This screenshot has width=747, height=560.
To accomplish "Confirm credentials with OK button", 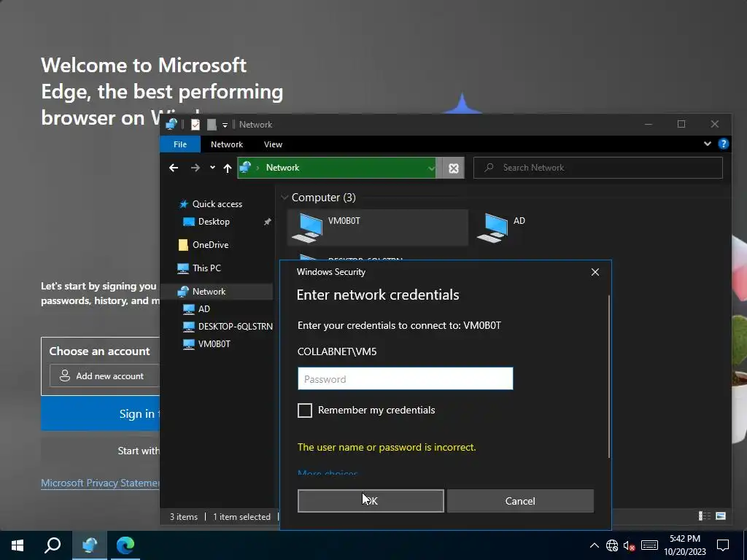I will point(371,501).
